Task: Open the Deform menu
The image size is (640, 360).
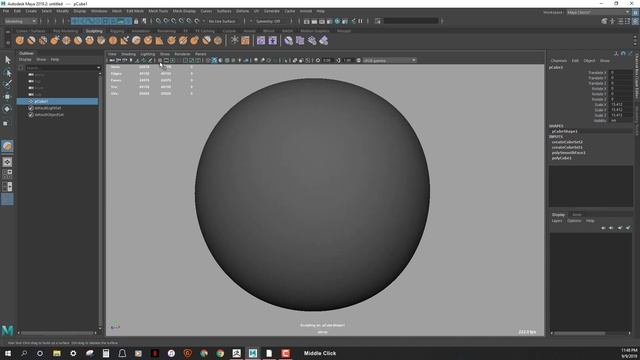Action: 242,11
